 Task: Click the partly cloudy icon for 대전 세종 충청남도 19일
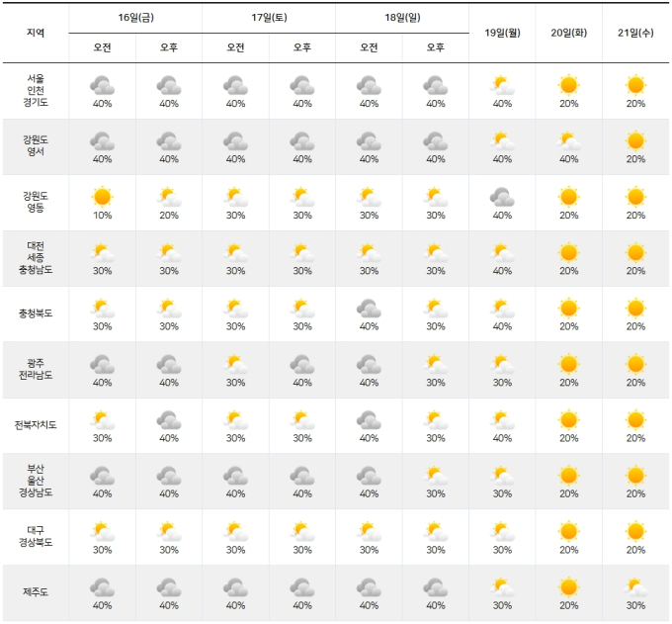[502, 252]
